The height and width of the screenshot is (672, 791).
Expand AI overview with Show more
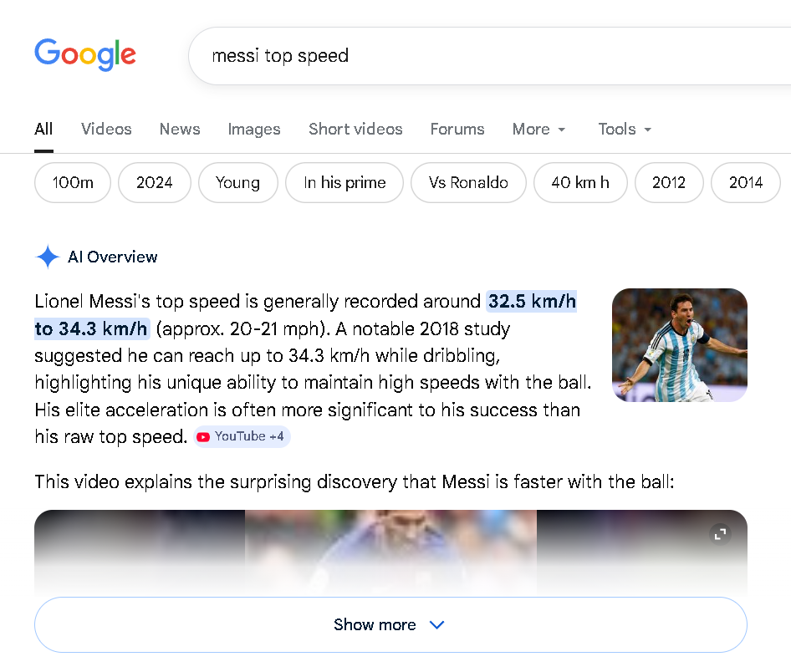tap(390, 624)
